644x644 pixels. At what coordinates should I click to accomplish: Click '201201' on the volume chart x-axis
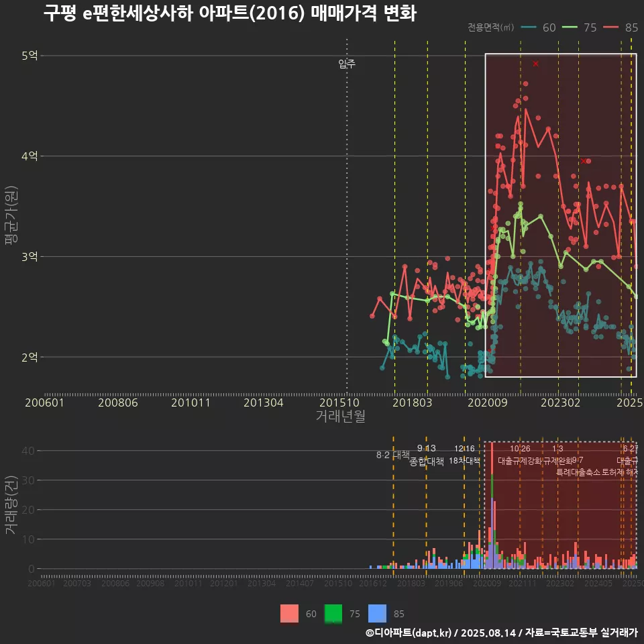223,583
